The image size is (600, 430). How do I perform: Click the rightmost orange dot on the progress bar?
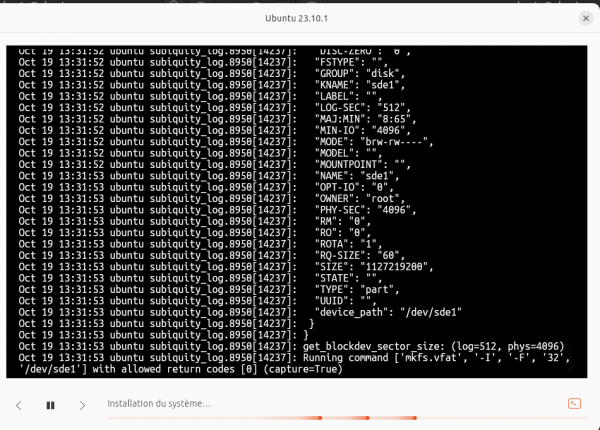(x=415, y=418)
